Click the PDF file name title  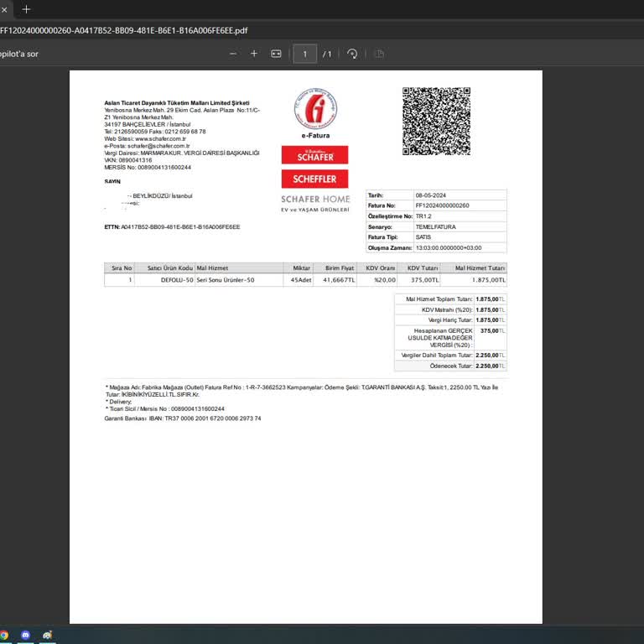click(123, 30)
